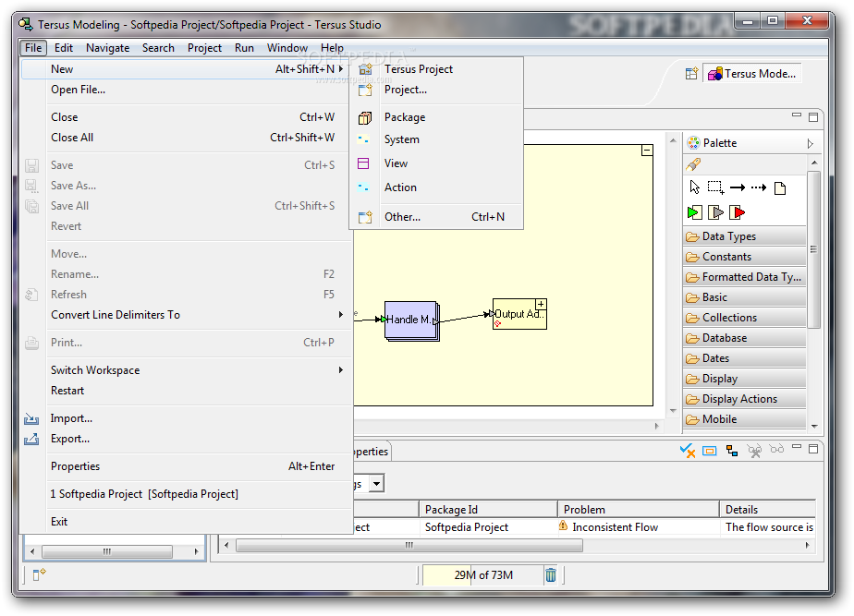Minimize the editor area pane
Viewport: 854px width, 616px height.
pos(797,115)
